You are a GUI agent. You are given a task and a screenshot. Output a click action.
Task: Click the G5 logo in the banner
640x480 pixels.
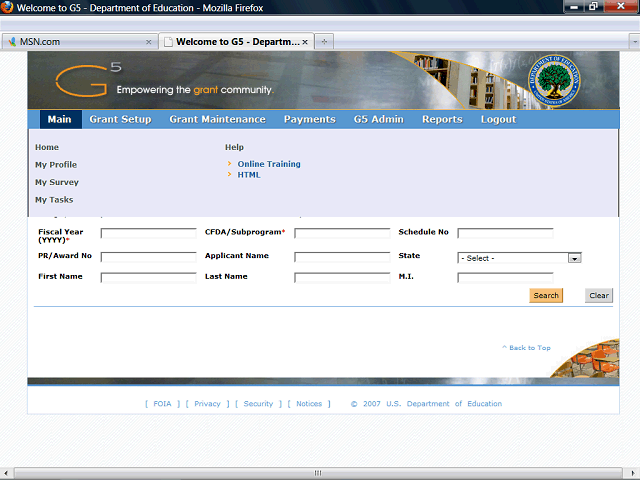tap(89, 79)
